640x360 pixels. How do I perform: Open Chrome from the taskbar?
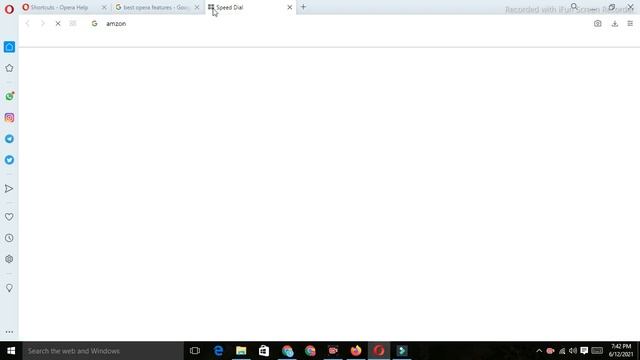[x=310, y=351]
